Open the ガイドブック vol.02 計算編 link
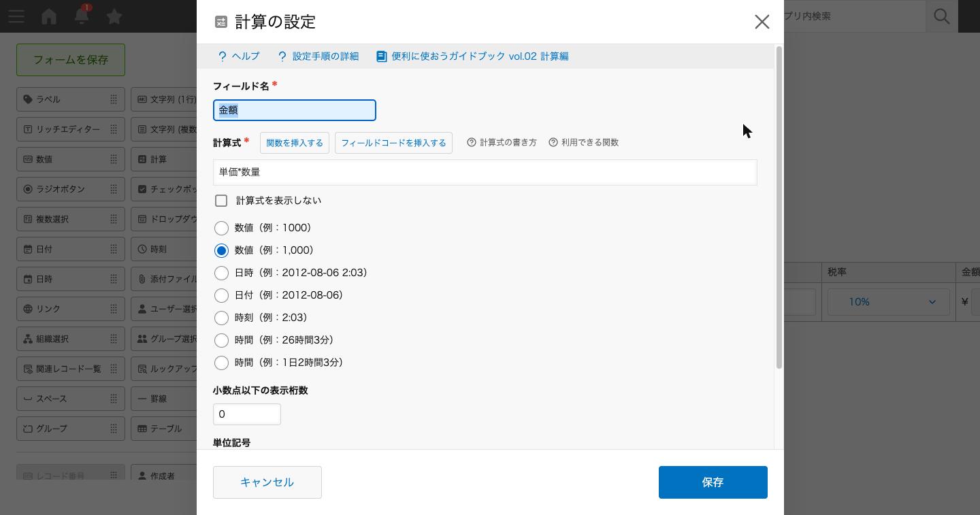The width and height of the screenshot is (980, 515). point(472,56)
